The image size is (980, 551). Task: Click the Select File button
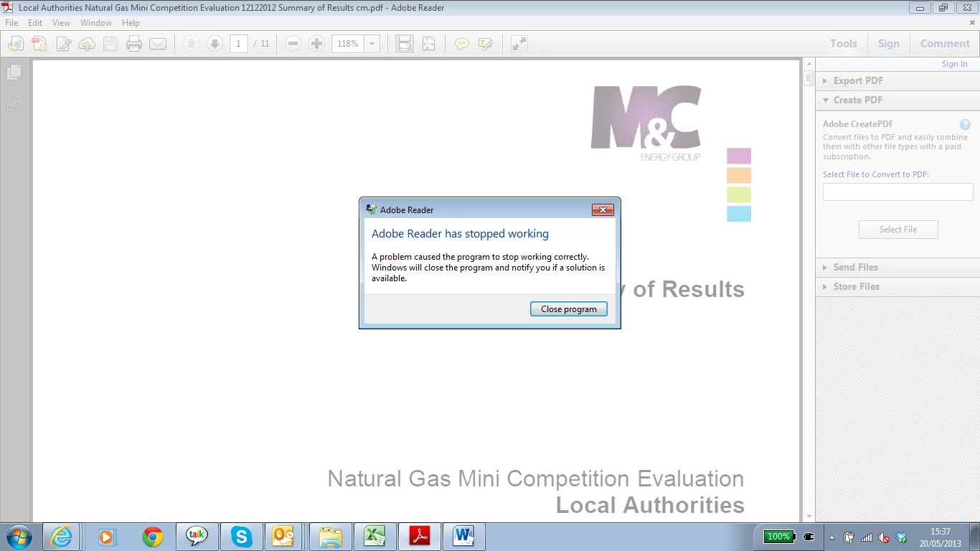pos(898,230)
